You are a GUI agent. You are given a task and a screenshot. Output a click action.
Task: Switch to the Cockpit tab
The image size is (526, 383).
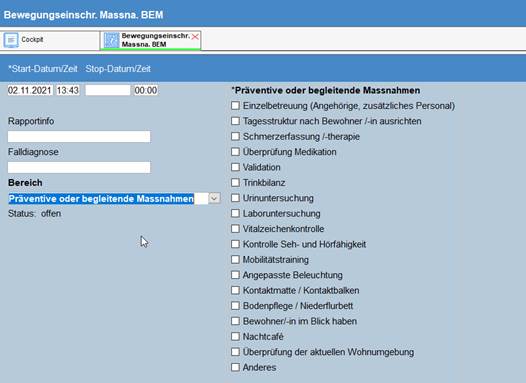[50, 40]
